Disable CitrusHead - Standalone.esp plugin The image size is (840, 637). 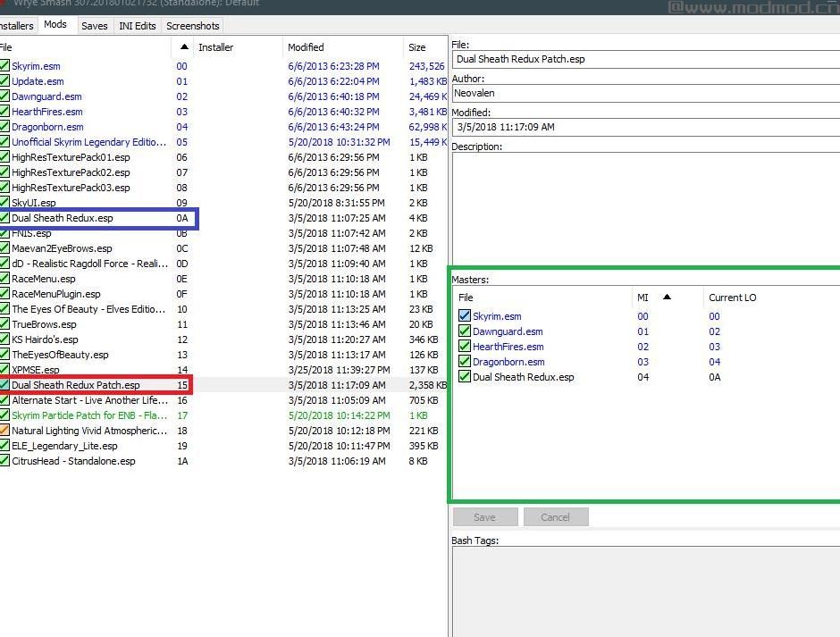click(4, 461)
